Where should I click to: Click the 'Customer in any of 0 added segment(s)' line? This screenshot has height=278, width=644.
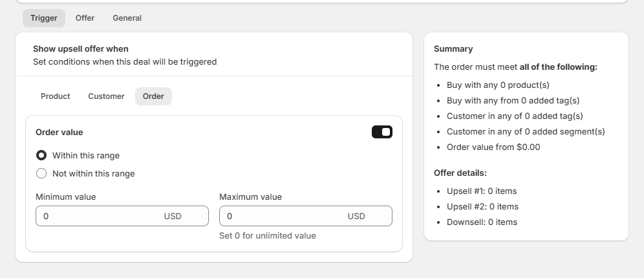coord(526,131)
